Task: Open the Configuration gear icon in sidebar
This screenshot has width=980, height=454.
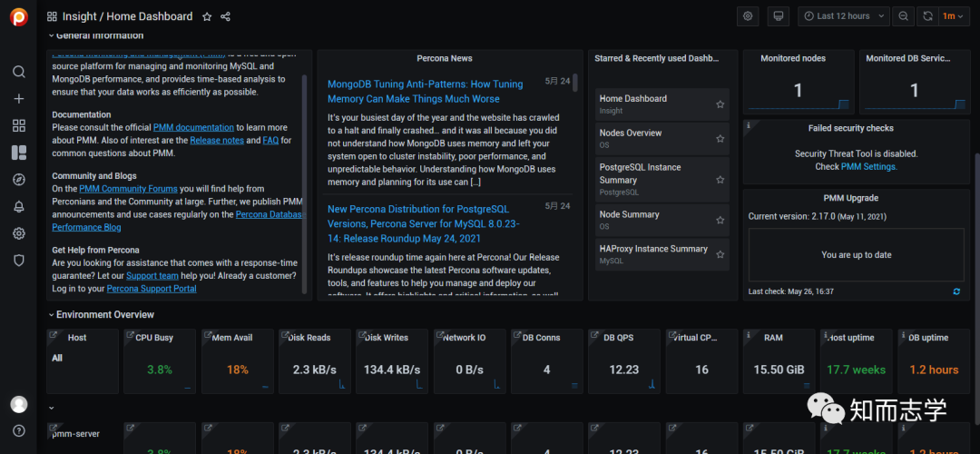Action: [19, 234]
